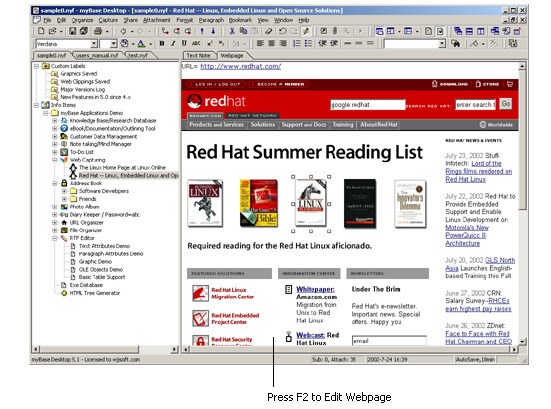Switch to the Text Note tab
The image size is (551, 409).
click(198, 56)
